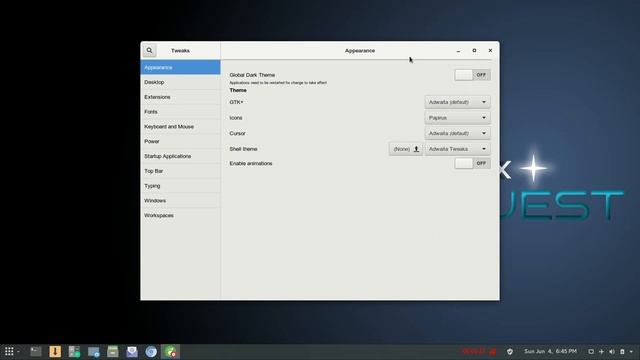Open the Icons theme dropdown showing Papirus
The image size is (640, 360).
tap(457, 118)
